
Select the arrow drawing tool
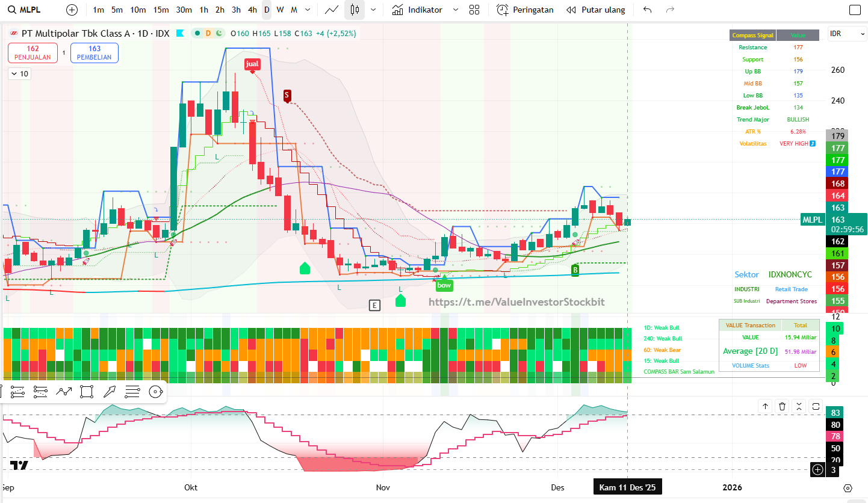pos(110,392)
